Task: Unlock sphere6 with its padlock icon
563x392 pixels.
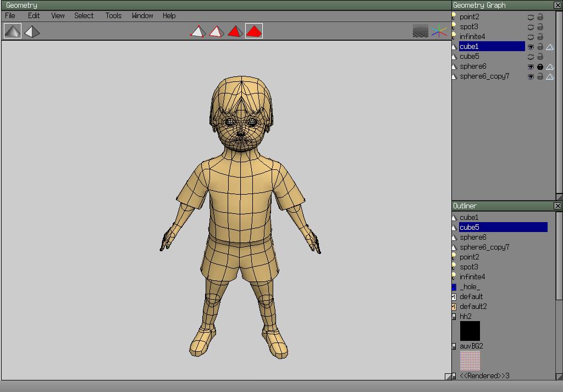Action: coord(540,67)
